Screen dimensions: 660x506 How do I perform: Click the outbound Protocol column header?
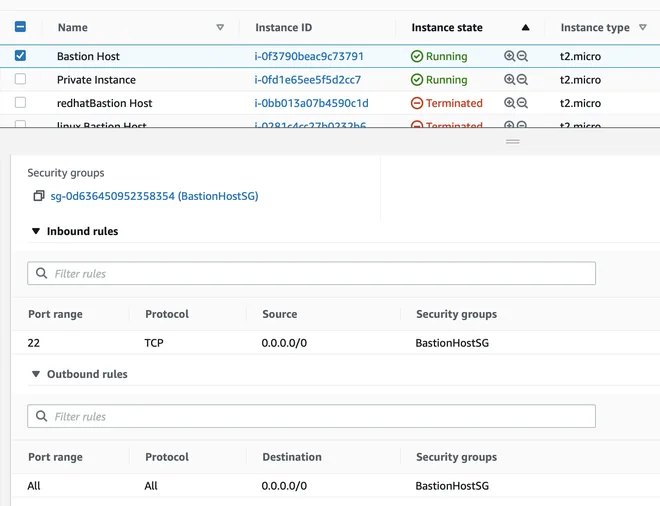point(167,457)
